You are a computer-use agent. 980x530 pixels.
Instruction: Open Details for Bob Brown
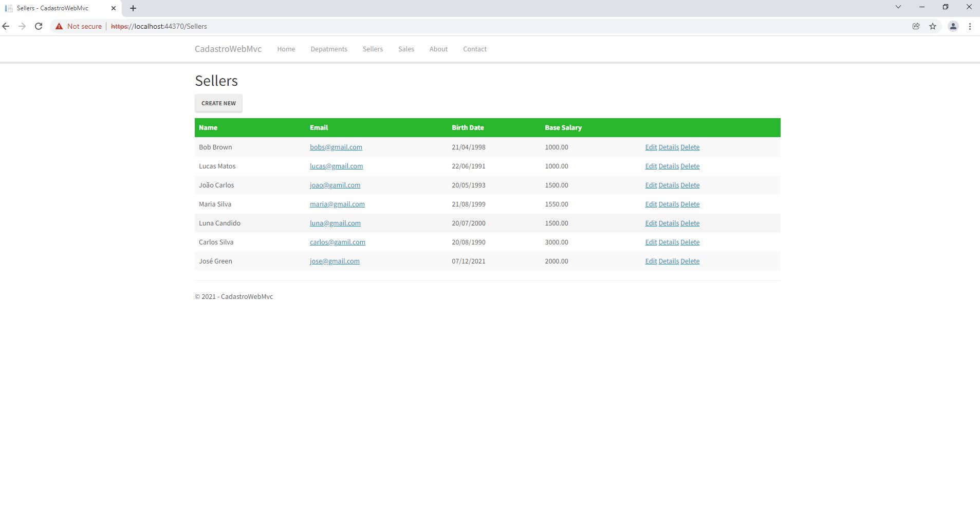[x=668, y=147]
